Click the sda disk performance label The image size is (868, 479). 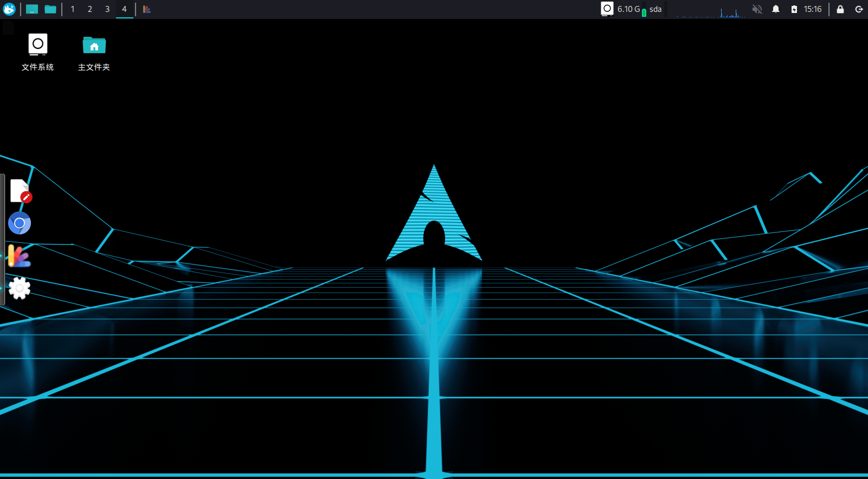click(x=655, y=9)
